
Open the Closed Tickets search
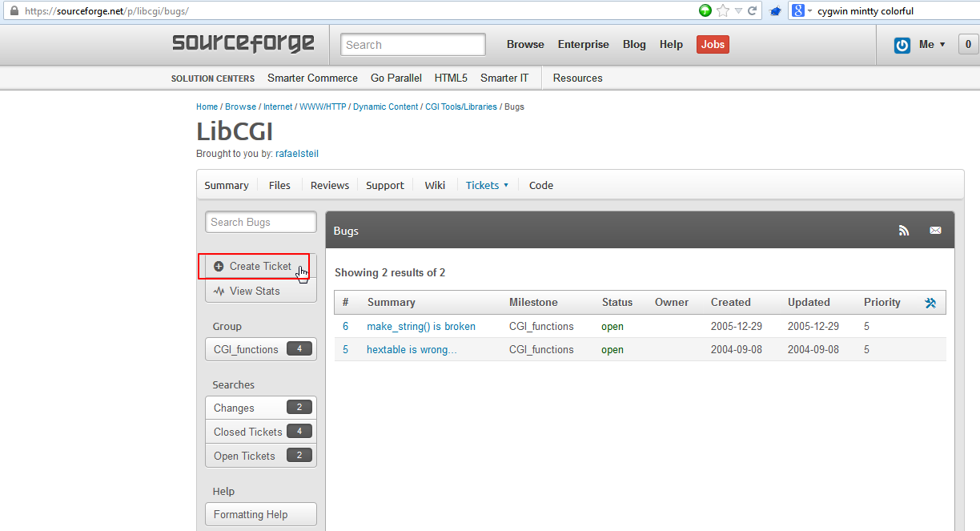[x=261, y=432]
